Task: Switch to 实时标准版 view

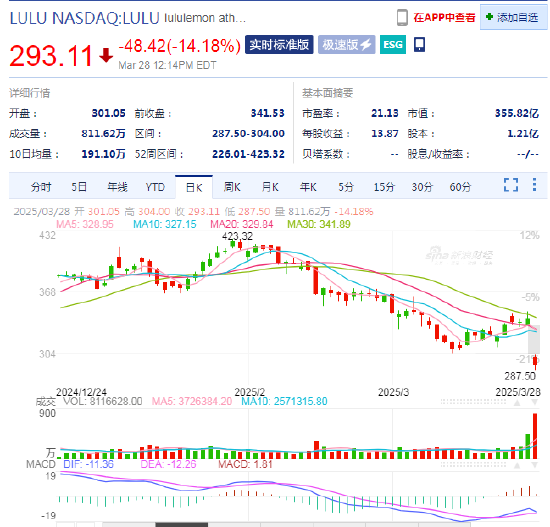Action: [279, 45]
